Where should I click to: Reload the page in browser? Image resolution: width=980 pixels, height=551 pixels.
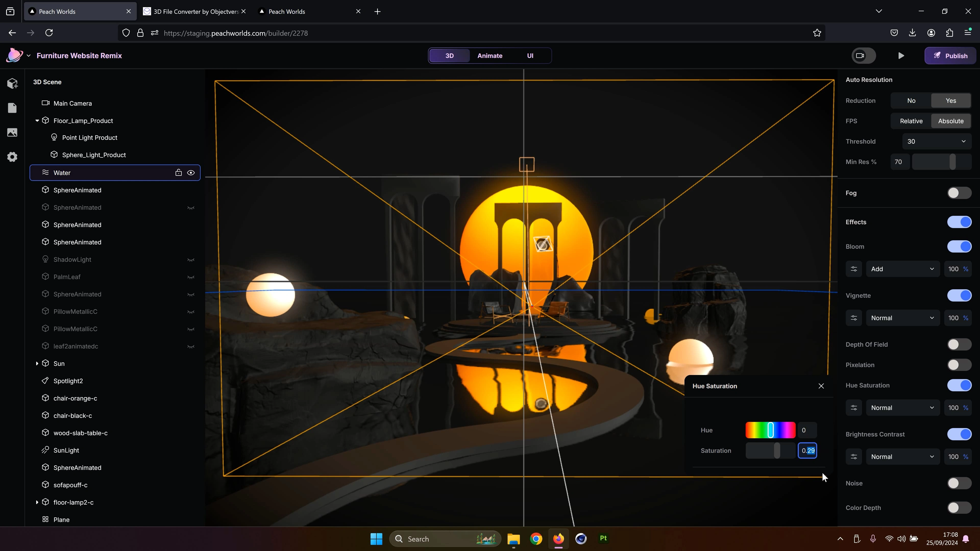click(x=49, y=33)
